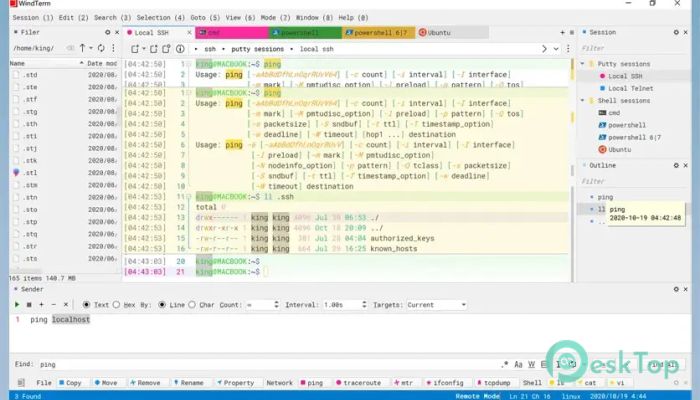Open the Help menu

(353, 17)
